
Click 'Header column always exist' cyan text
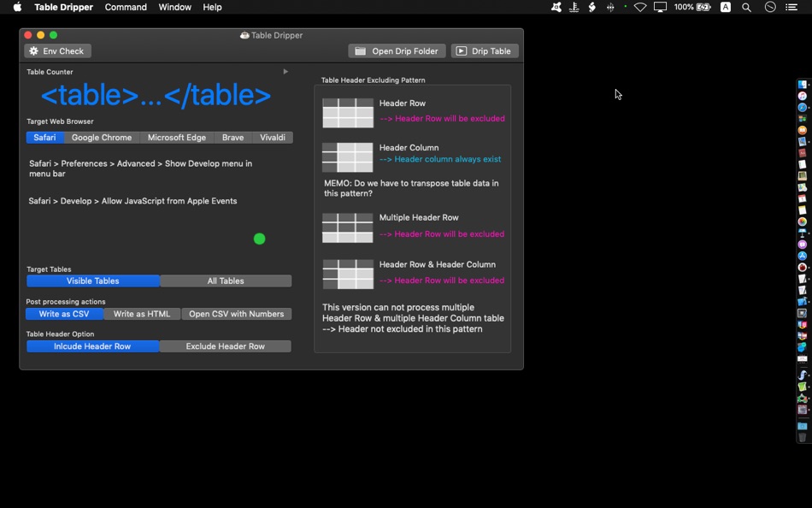click(x=440, y=159)
